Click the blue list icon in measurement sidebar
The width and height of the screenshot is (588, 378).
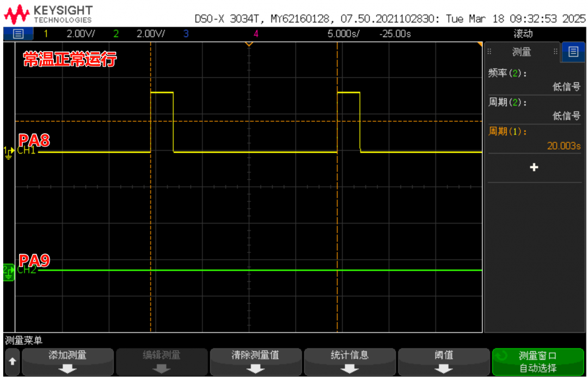[x=573, y=52]
